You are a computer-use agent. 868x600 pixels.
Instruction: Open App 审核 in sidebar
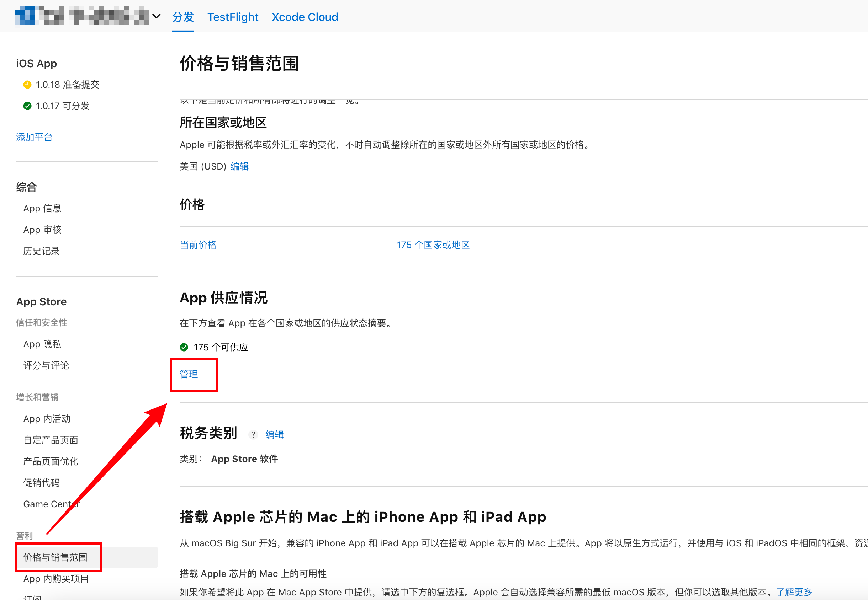(x=42, y=230)
